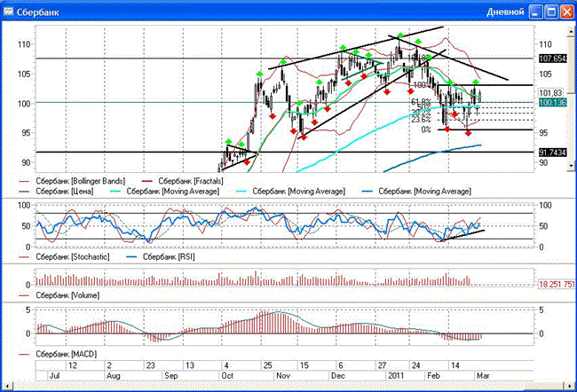The image size is (577, 392).
Task: Click the left arrow of horizontal scrollbar
Action: coord(7,386)
